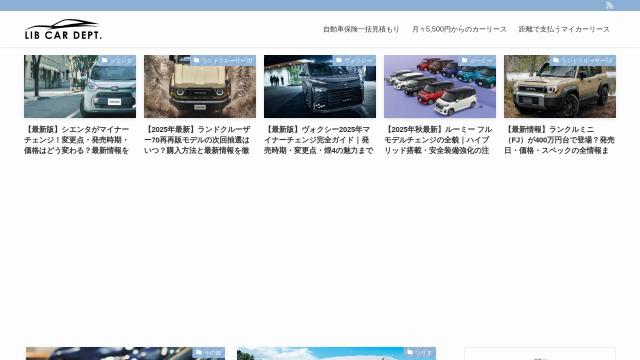This screenshot has width=640, height=360.
Task: Open the ランドクルーザーFJ category folder tag
Action: [583, 60]
